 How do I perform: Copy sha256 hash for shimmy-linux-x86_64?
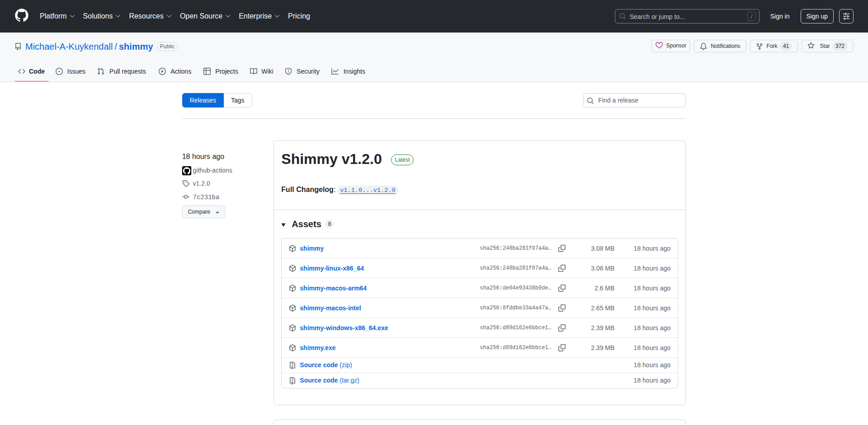coord(562,268)
